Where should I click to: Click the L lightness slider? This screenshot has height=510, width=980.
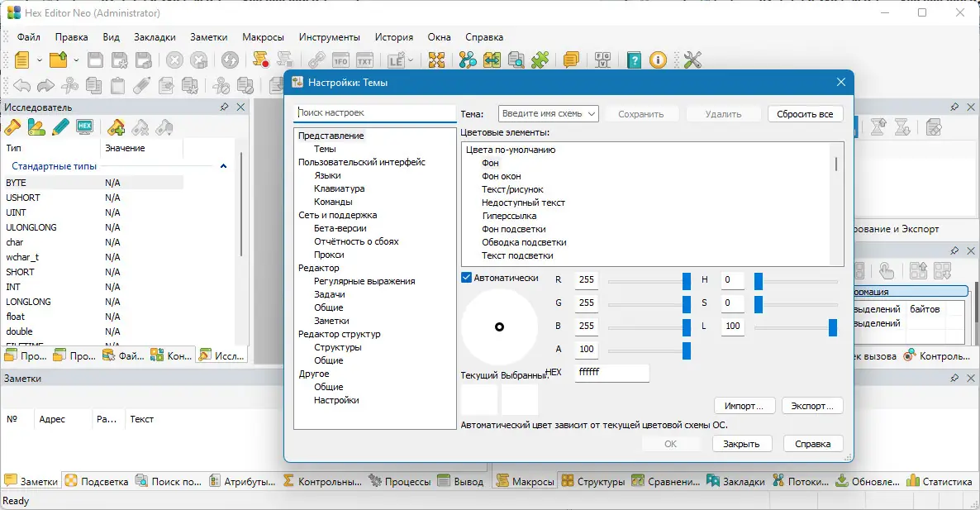coord(796,326)
